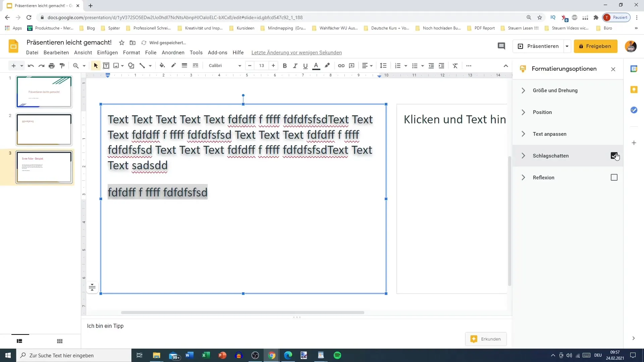Switch to grid view of slides
644x362 pixels.
pyautogui.click(x=60, y=341)
